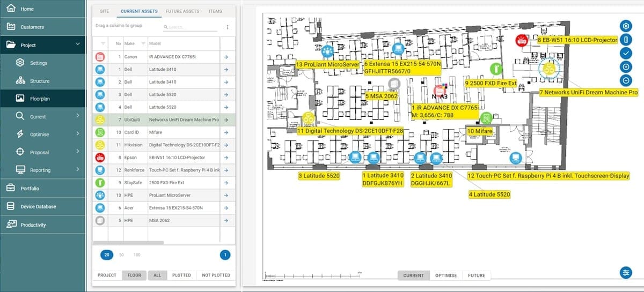This screenshot has width=644, height=292.
Task: Select the green fire extinguisher marker
Action: click(x=496, y=69)
